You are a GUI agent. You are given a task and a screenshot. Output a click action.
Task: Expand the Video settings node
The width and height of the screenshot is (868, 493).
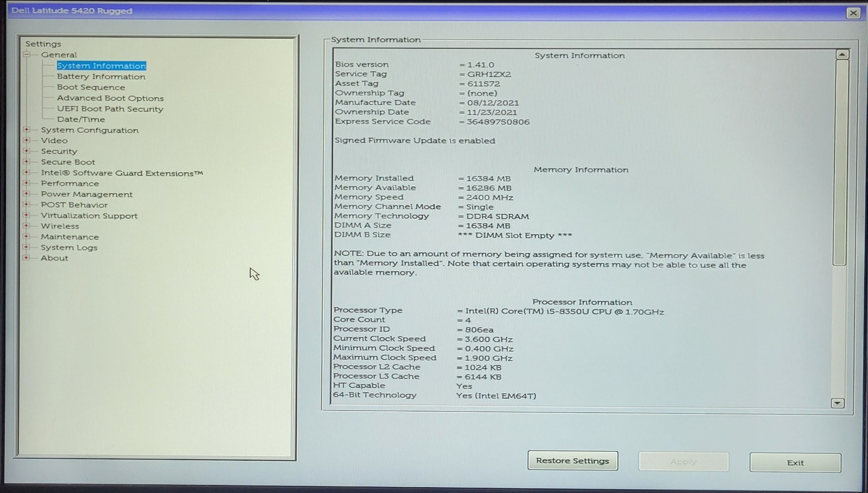(x=27, y=140)
